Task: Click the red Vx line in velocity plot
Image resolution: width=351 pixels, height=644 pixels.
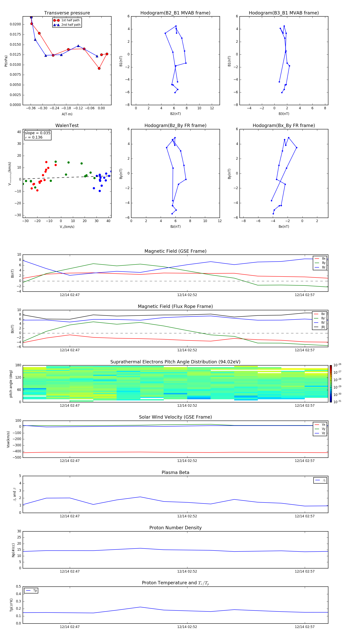Action: pos(175,452)
